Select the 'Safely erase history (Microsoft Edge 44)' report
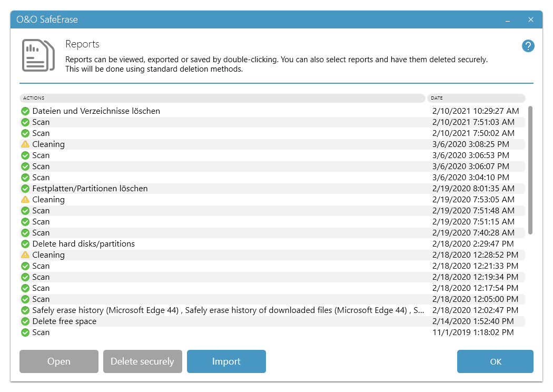This screenshot has height=392, width=553. point(158,310)
